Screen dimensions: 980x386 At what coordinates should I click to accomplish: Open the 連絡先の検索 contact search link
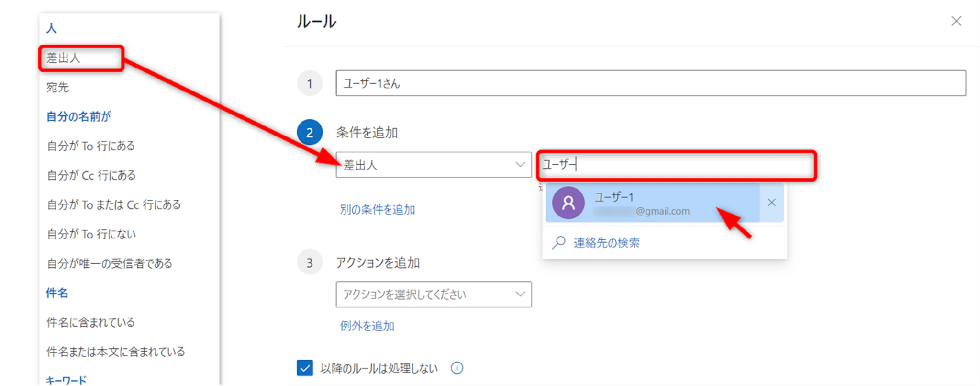click(606, 243)
